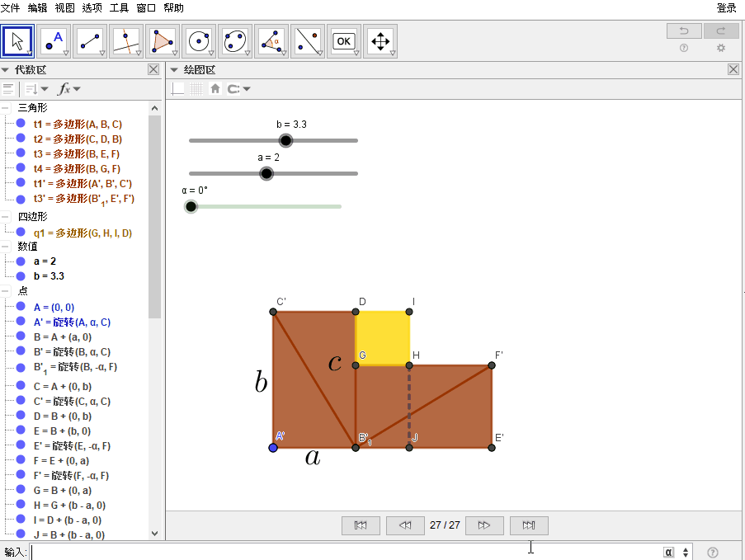Toggle visibility of number b = 3.3
The height and width of the screenshot is (560, 745).
point(21,276)
